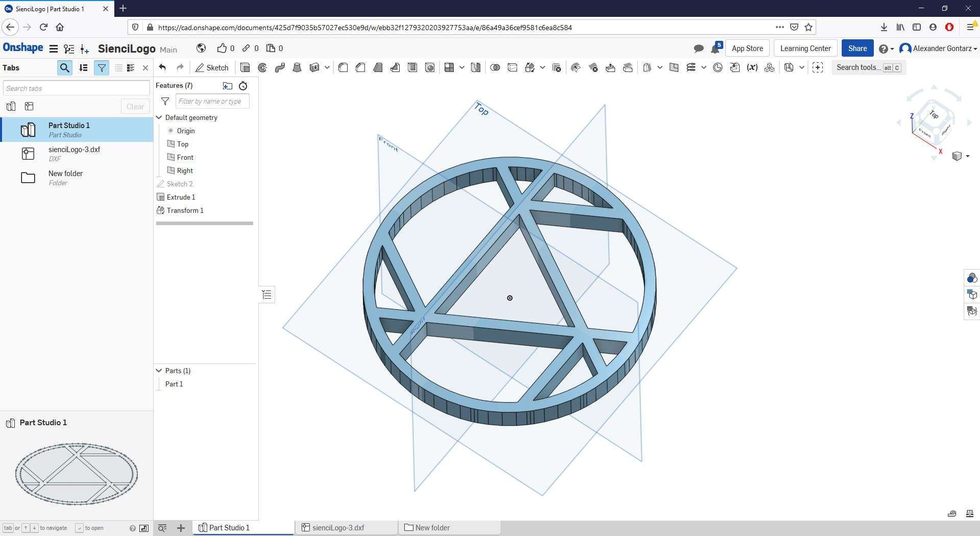The width and height of the screenshot is (980, 536).
Task: Open the view cube display options dropdown
Action: [961, 156]
